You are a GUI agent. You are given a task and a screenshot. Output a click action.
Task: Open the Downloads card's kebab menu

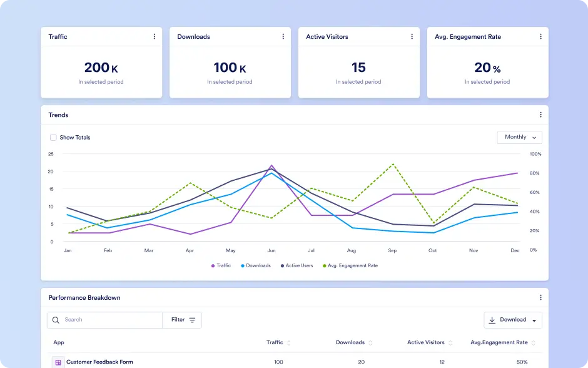[x=283, y=36]
